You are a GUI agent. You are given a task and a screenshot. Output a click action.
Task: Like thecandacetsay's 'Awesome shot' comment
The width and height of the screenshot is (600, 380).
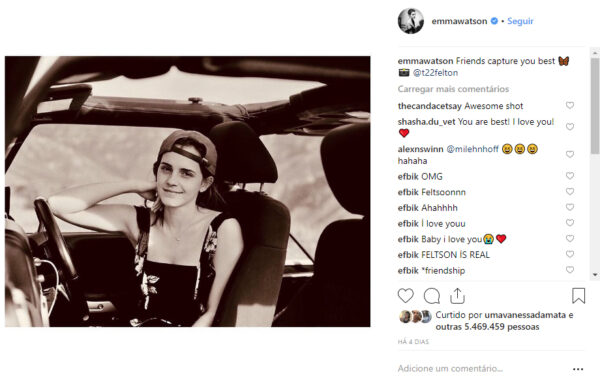[x=570, y=105]
